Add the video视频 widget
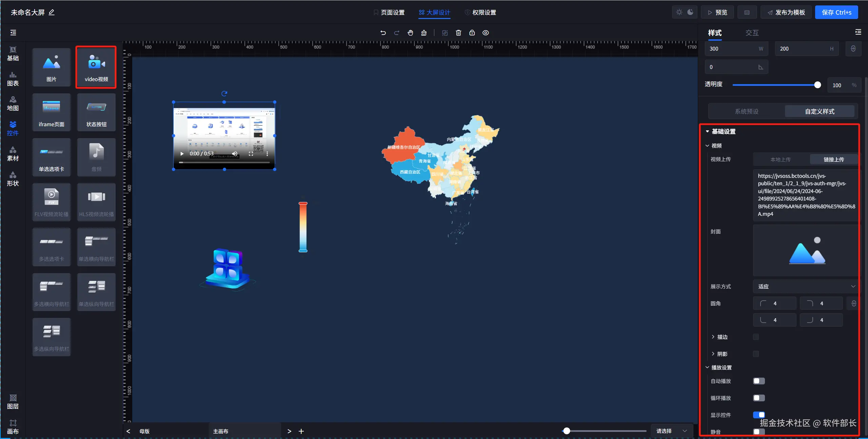The image size is (868, 439). tap(96, 67)
